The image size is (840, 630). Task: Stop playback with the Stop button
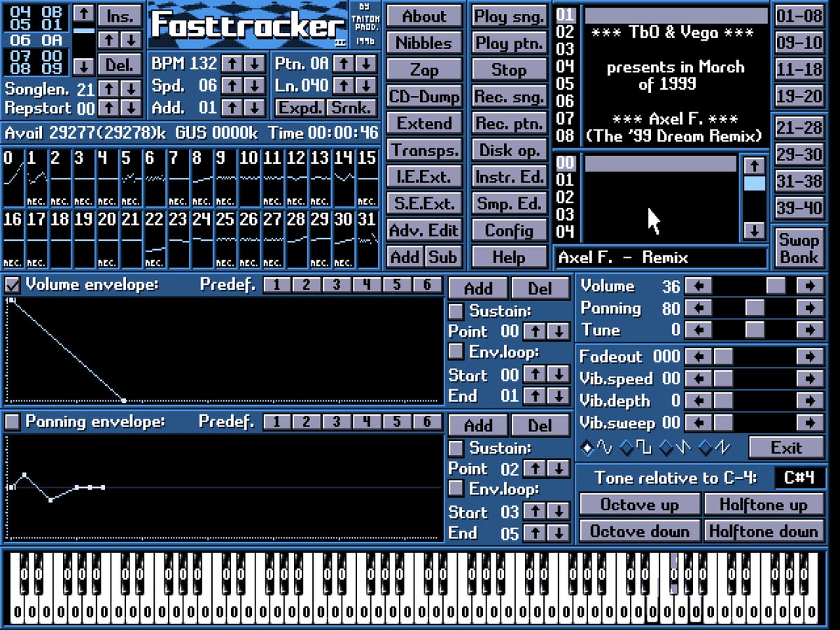coord(509,69)
